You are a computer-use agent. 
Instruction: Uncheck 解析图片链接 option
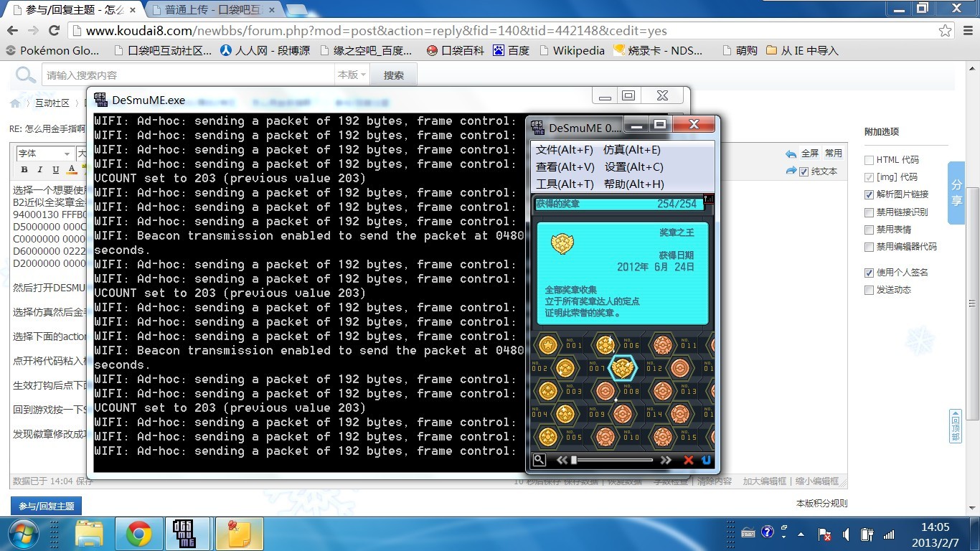click(x=870, y=194)
